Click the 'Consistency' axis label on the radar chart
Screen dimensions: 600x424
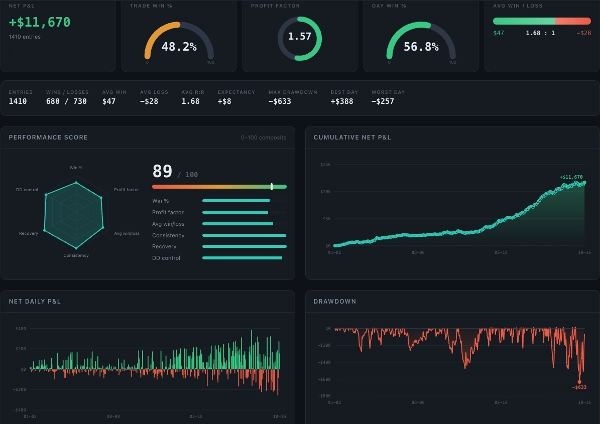[76, 255]
